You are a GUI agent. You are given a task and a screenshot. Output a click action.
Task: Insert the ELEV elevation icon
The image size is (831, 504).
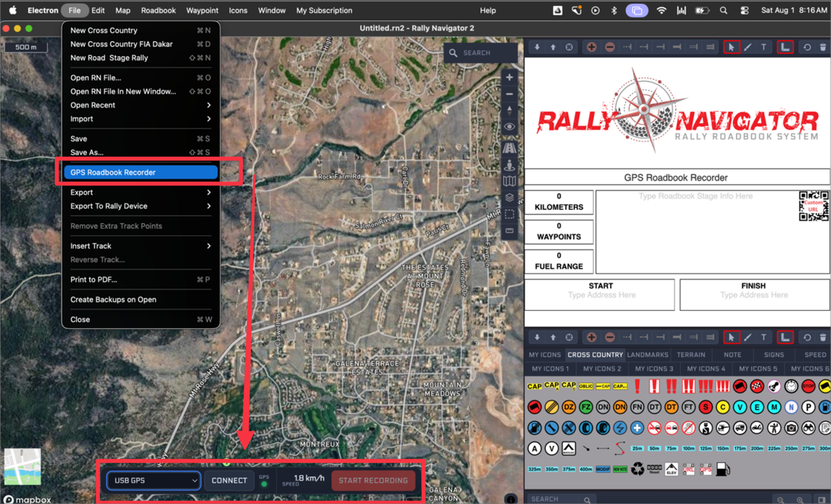point(671,469)
